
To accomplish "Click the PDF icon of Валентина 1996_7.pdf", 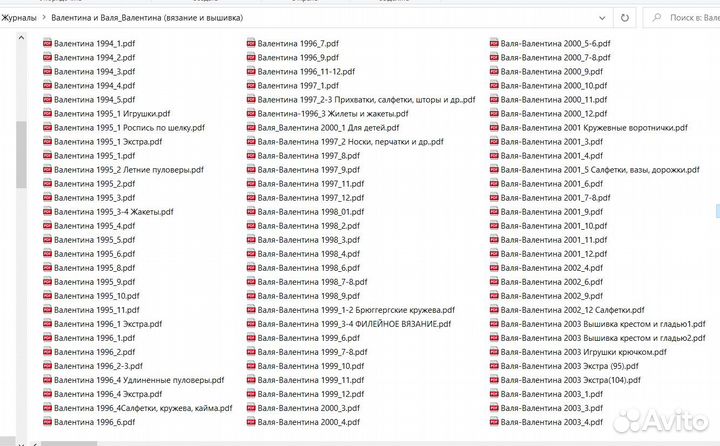I will coord(251,44).
